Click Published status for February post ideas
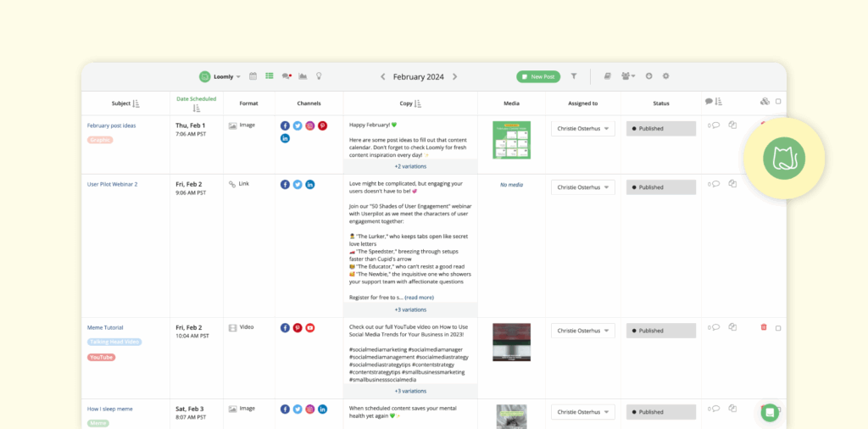868x429 pixels. click(x=661, y=128)
